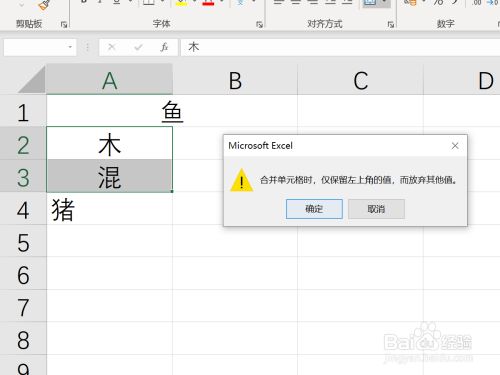Image resolution: width=500 pixels, height=375 pixels.
Task: Select row 4 header
Action: click(x=23, y=209)
